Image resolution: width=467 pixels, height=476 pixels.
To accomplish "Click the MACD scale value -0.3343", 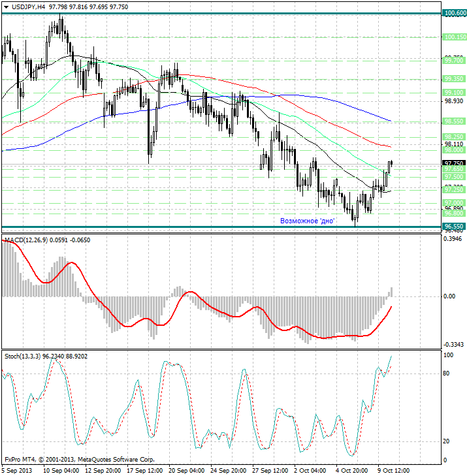I will tap(453, 345).
